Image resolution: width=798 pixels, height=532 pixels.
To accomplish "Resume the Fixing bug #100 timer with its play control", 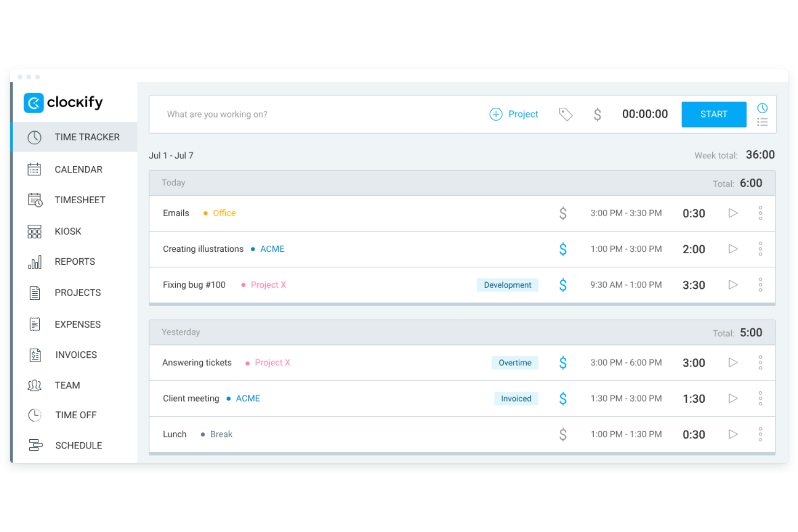I will (733, 285).
